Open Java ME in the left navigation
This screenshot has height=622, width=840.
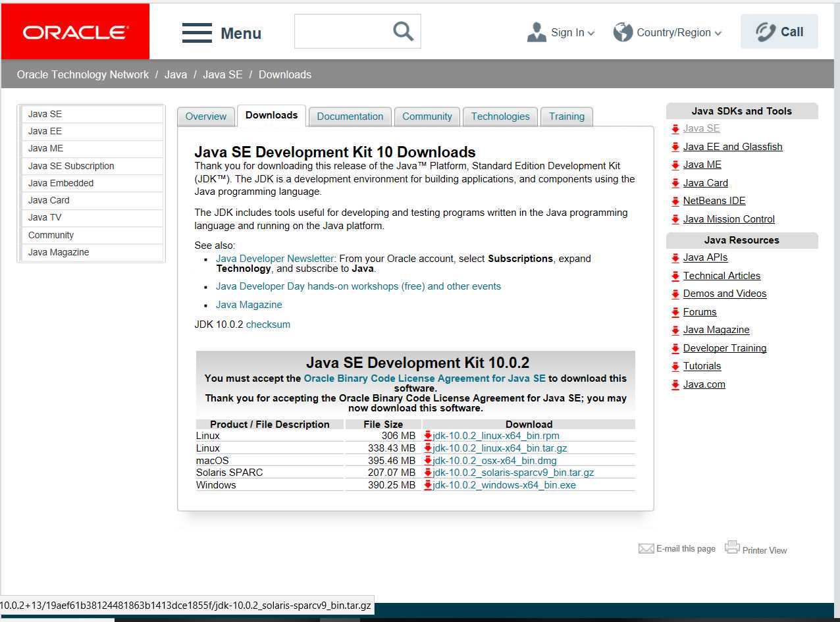click(92, 148)
